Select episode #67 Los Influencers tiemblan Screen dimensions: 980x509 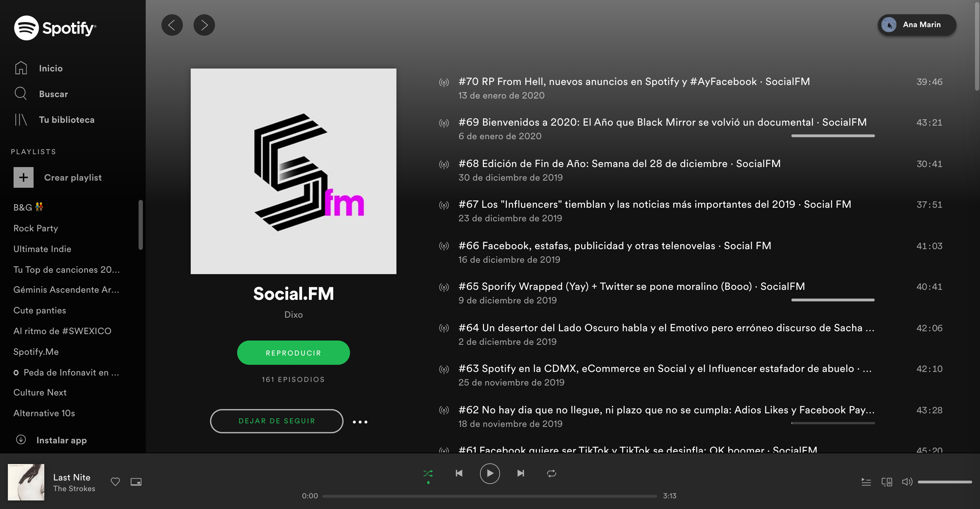[655, 204]
